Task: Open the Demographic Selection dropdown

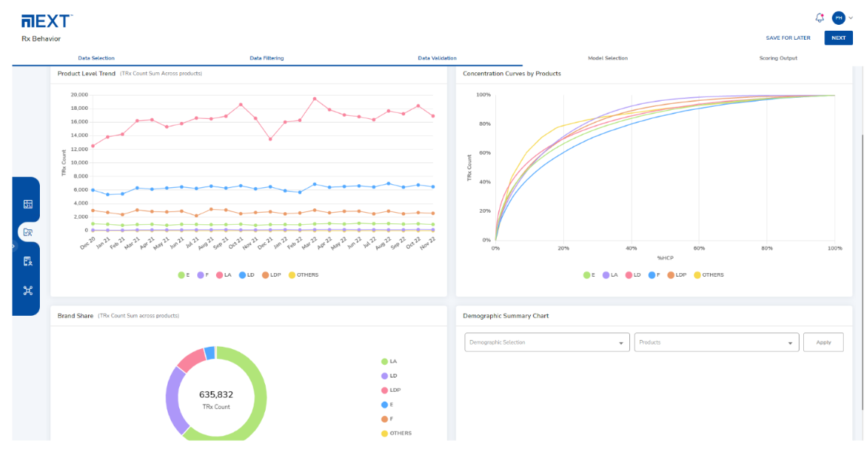Action: point(547,342)
